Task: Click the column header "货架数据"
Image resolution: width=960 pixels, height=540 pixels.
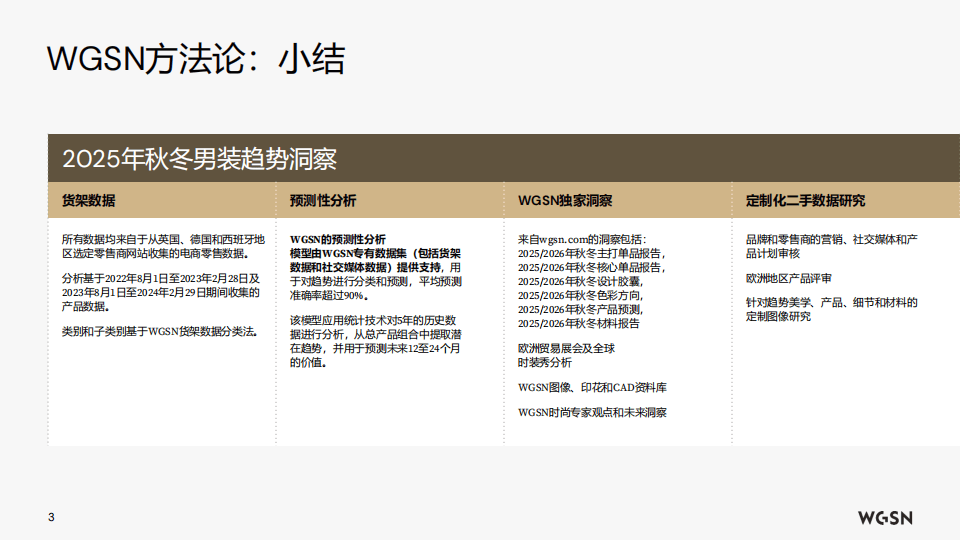Action: 89,200
